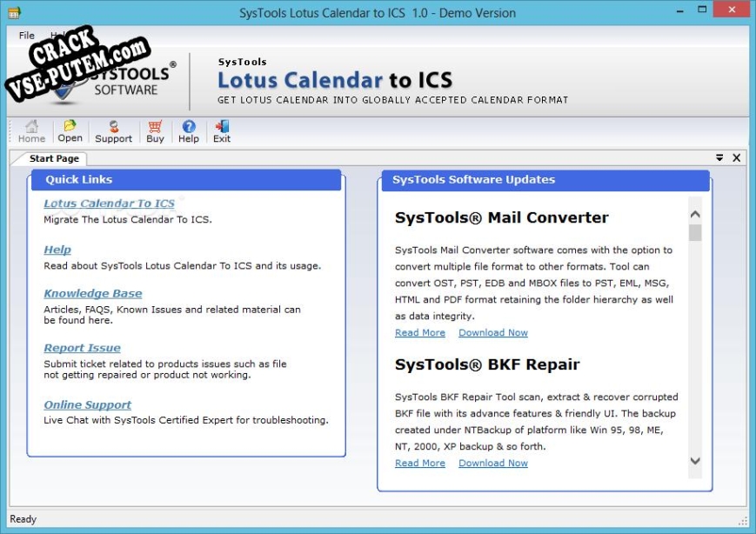
Task: Click the updates panel scroll up arrow
Action: click(x=695, y=214)
